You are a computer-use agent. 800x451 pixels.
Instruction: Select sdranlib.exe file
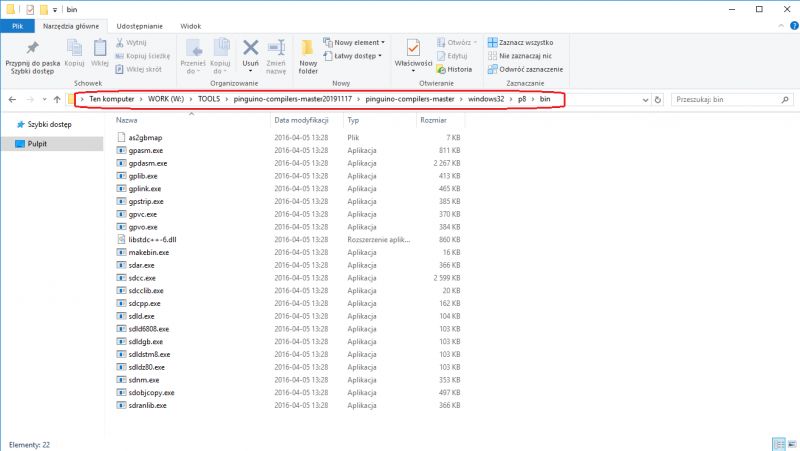click(147, 405)
